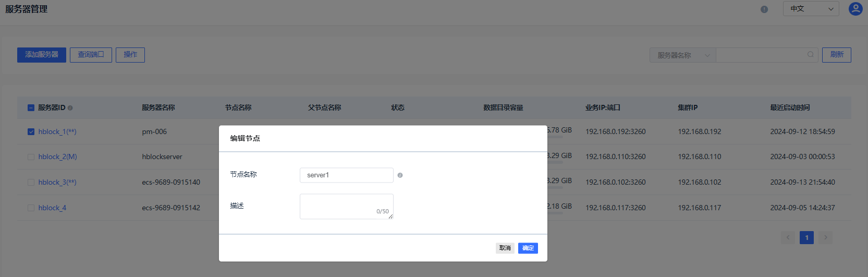
Task: Click the 数据目录容量 column header
Action: (503, 107)
